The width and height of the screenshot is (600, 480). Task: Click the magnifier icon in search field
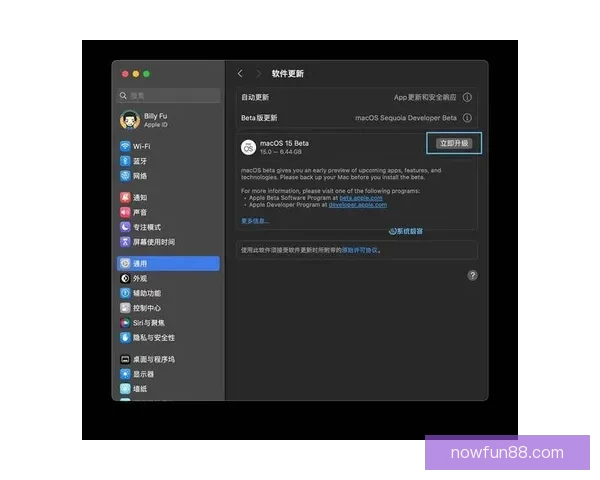point(123,96)
